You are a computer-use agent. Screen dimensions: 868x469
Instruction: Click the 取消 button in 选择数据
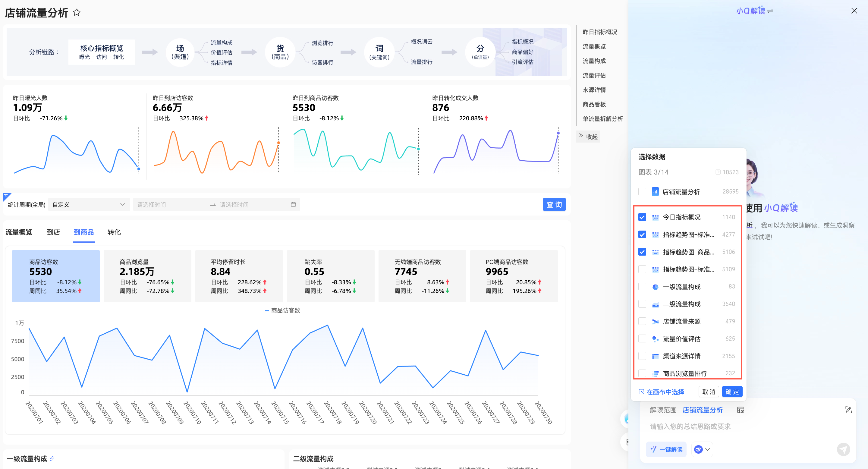(x=709, y=392)
